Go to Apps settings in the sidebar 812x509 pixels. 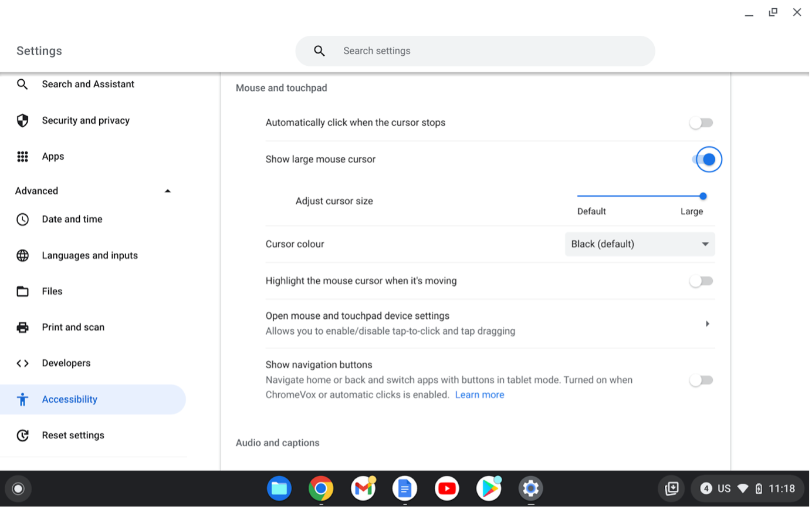[53, 156]
